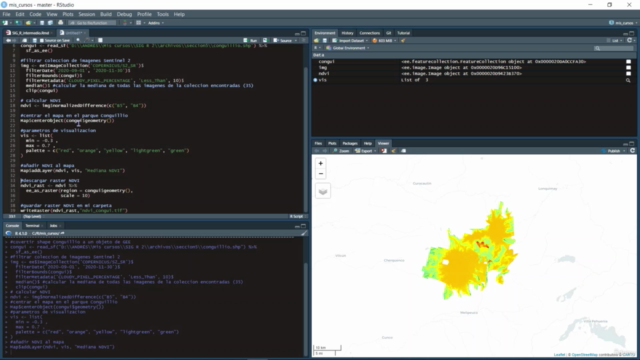Expand the Global Environment dropdown
The image size is (640, 360).
[348, 48]
